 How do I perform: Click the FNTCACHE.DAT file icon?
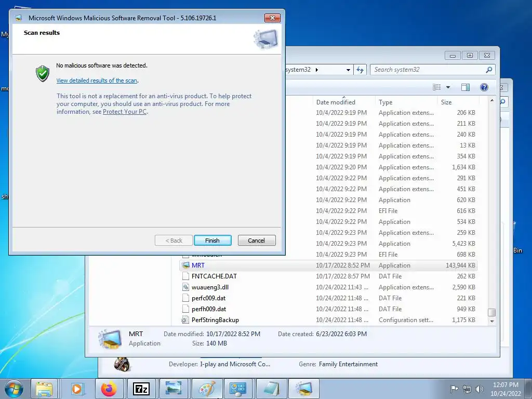pyautogui.click(x=185, y=276)
